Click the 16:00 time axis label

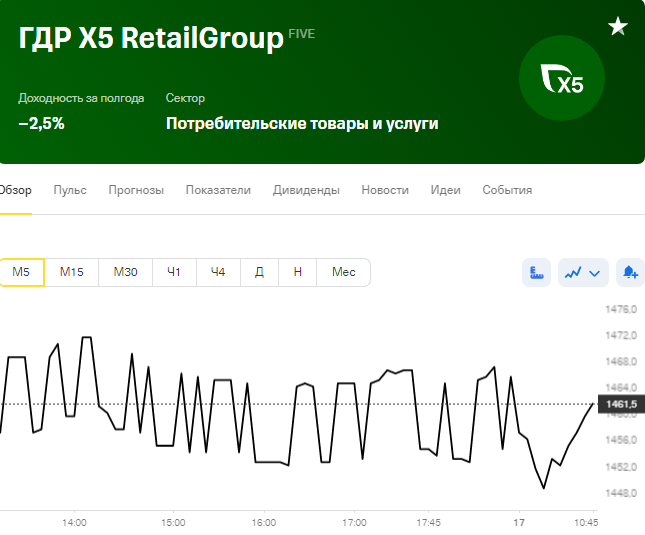(x=264, y=523)
